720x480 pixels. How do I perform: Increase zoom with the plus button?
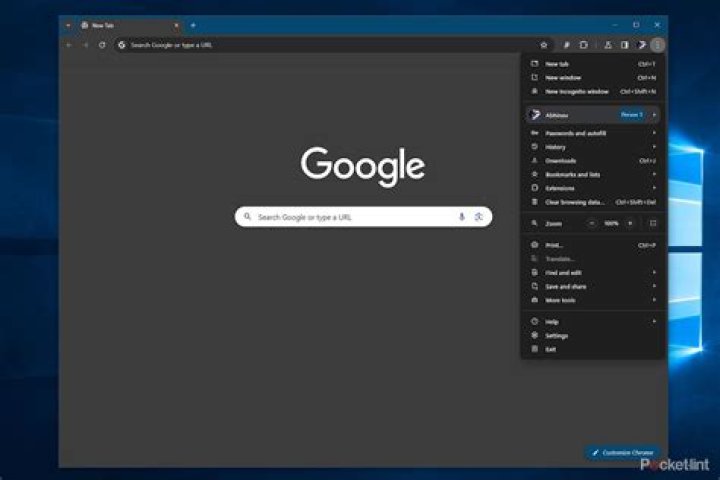pos(630,224)
